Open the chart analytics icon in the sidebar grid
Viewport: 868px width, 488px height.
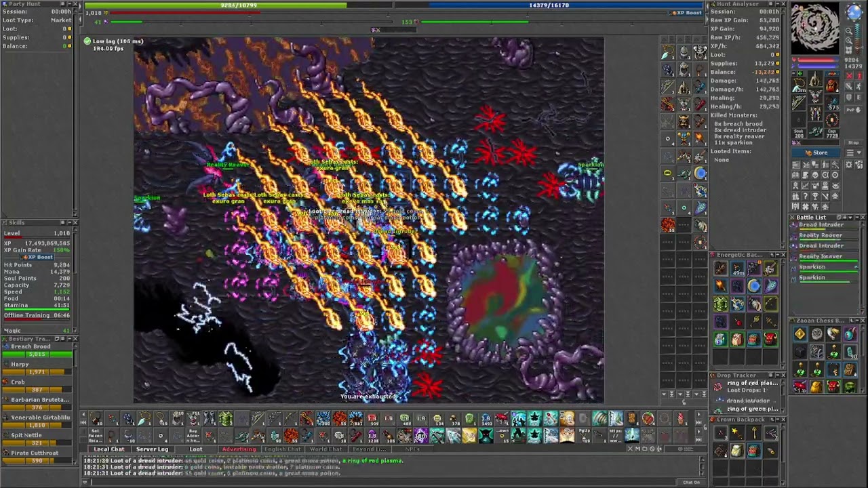pos(806,186)
